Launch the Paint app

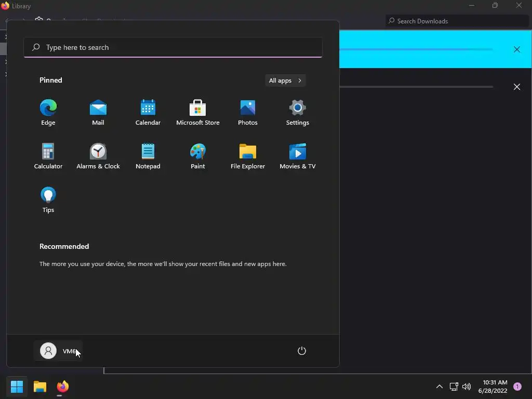(x=198, y=156)
